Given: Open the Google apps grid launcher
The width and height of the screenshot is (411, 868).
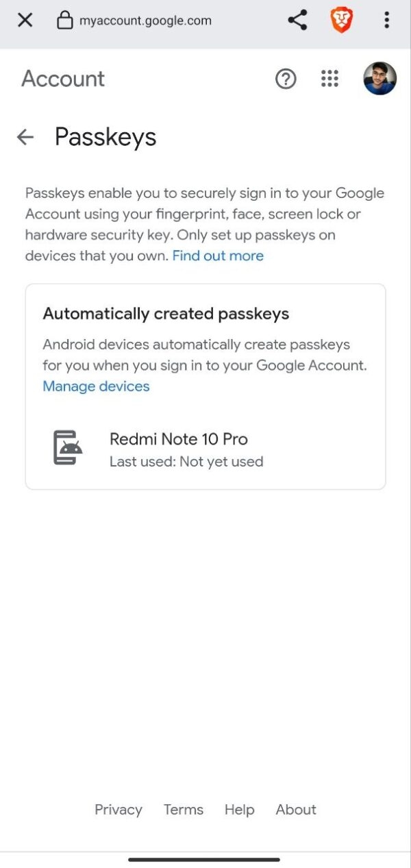Looking at the screenshot, I should (329, 79).
